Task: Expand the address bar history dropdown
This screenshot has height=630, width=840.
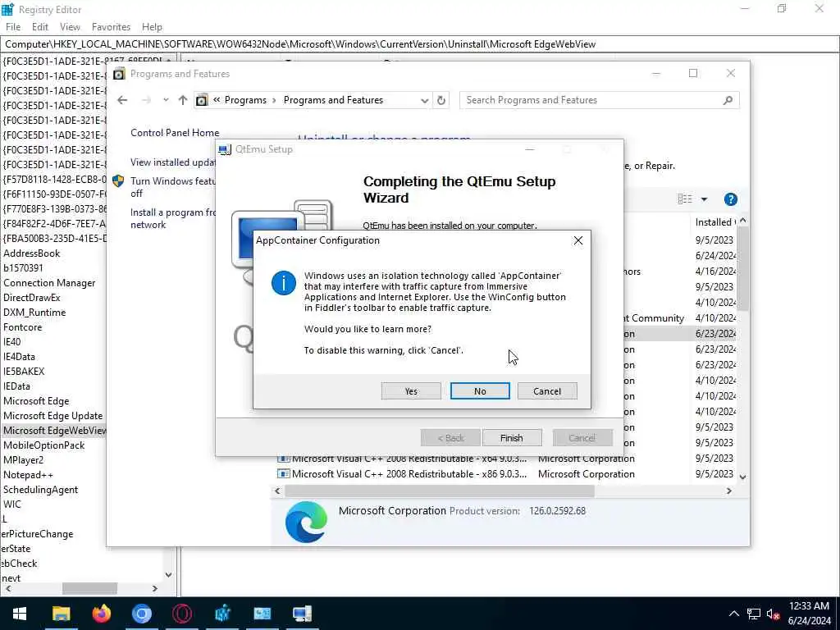Action: coord(424,100)
